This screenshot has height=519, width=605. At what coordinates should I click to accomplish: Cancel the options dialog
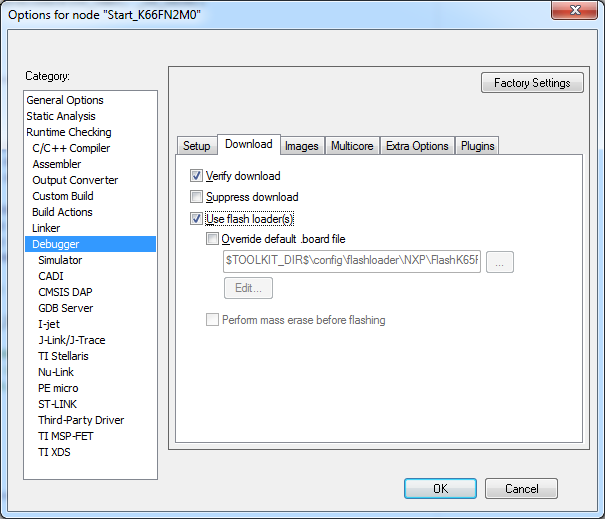pos(521,489)
